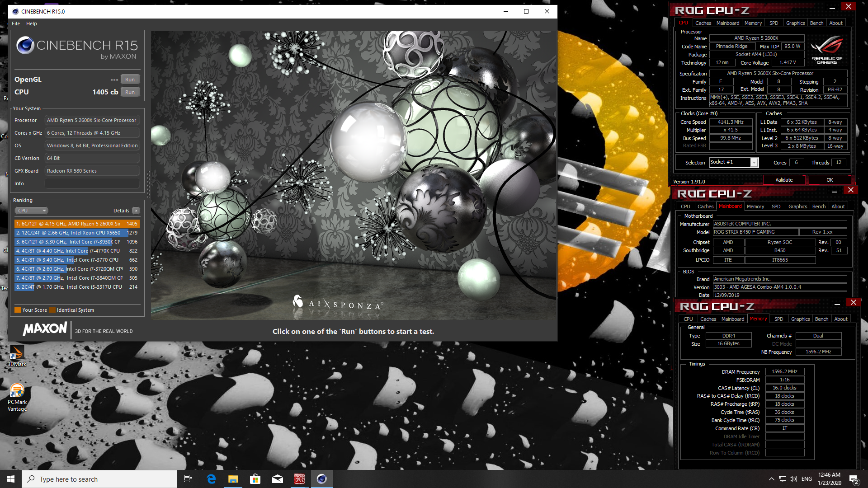This screenshot has width=868, height=488.
Task: Click the ENG language indicator
Action: coord(807,479)
